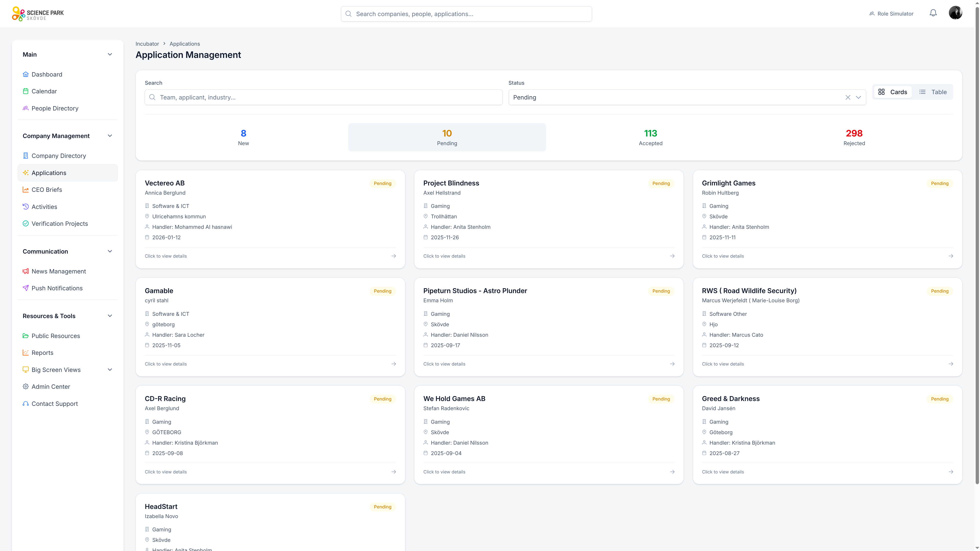Filter by 8 New applications
Viewport: 980px width, 551px height.
243,137
